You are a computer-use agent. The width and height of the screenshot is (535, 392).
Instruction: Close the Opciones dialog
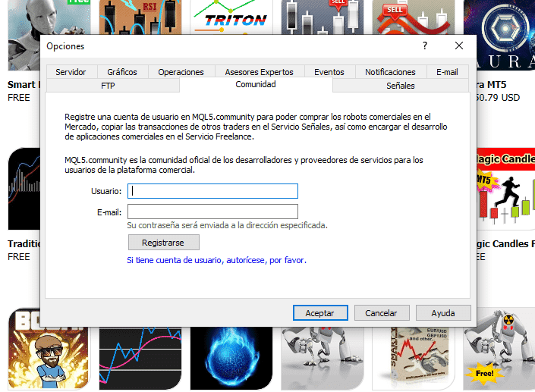pos(459,45)
